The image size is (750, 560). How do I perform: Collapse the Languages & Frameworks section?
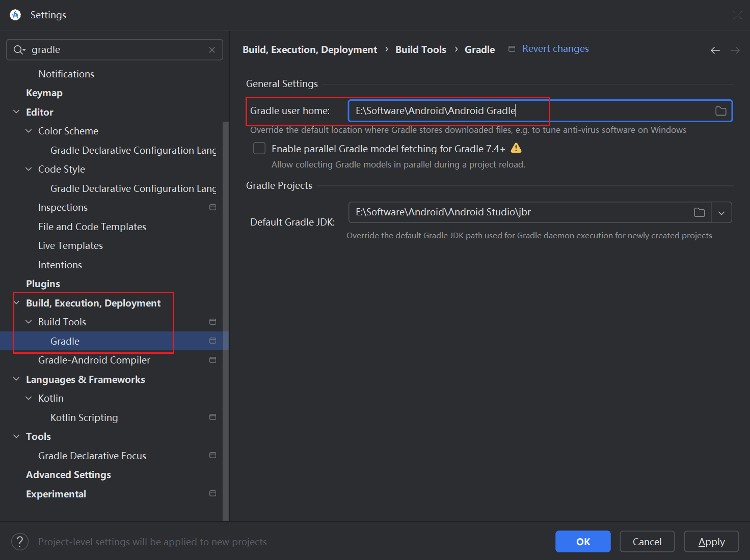click(16, 379)
